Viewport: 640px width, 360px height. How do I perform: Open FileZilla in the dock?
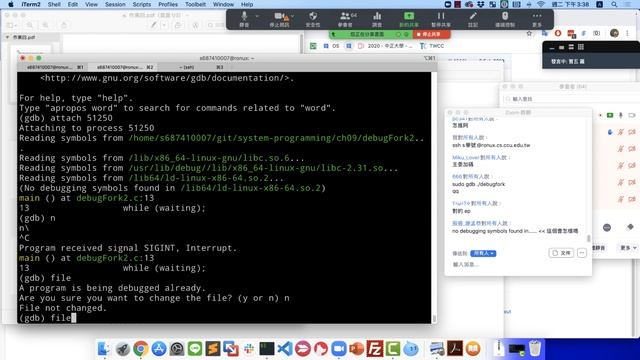[374, 349]
